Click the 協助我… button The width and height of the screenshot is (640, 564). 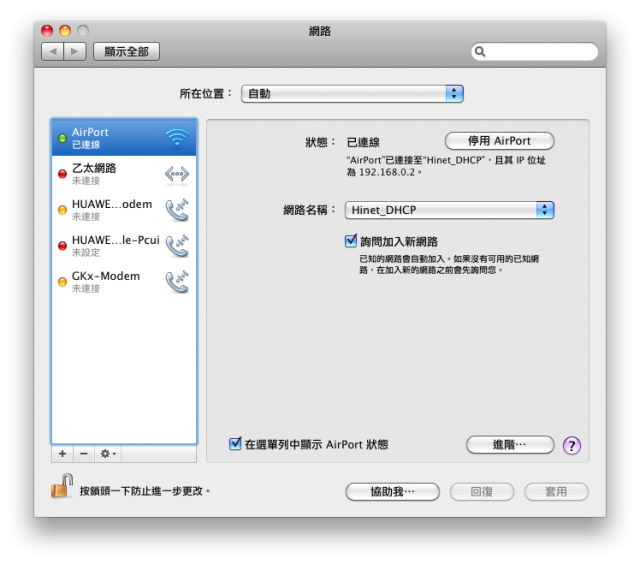392,492
